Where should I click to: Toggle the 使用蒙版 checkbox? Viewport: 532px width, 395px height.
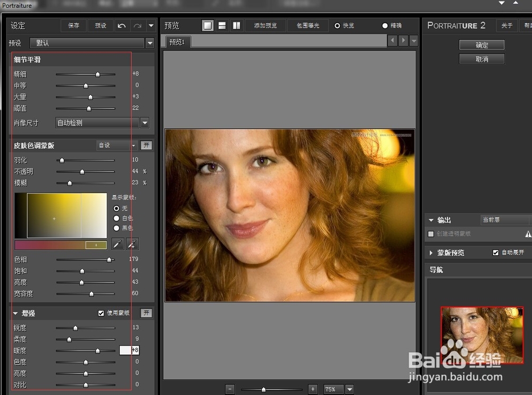click(101, 313)
